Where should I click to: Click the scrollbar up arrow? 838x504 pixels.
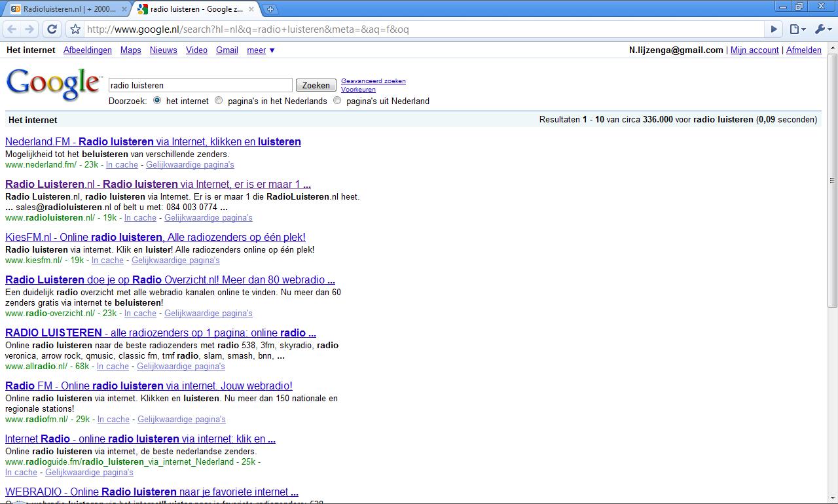tap(832, 48)
